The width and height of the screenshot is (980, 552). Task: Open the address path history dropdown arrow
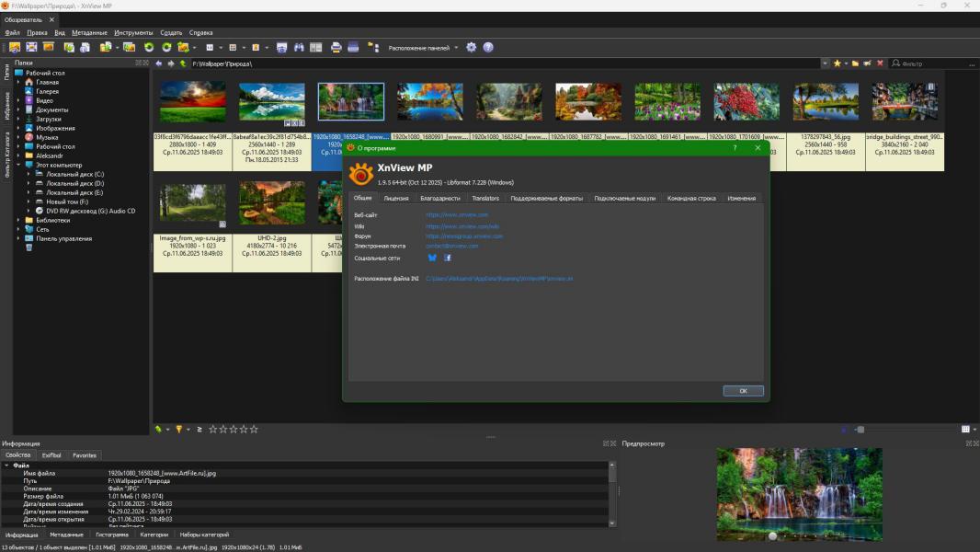point(825,63)
